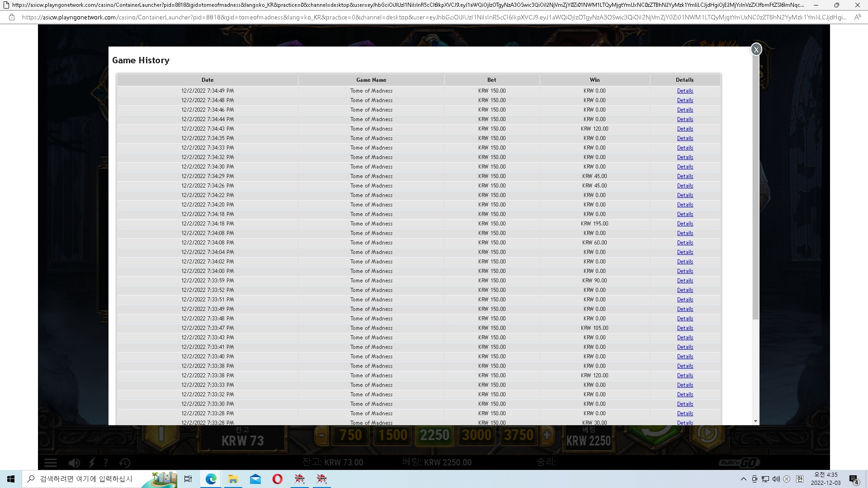Open the volume tray icon
The width and height of the screenshot is (868, 488).
pos(776,479)
